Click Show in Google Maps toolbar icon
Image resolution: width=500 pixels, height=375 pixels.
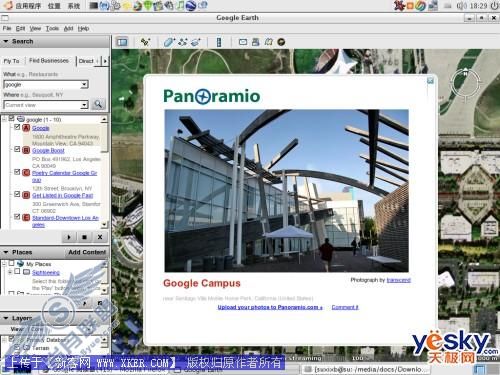coord(268,42)
